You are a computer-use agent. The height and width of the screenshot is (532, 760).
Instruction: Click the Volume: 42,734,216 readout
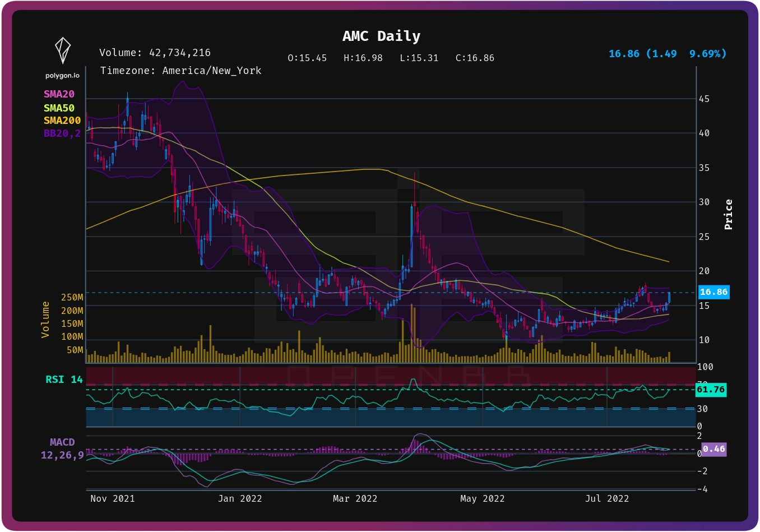tap(155, 53)
